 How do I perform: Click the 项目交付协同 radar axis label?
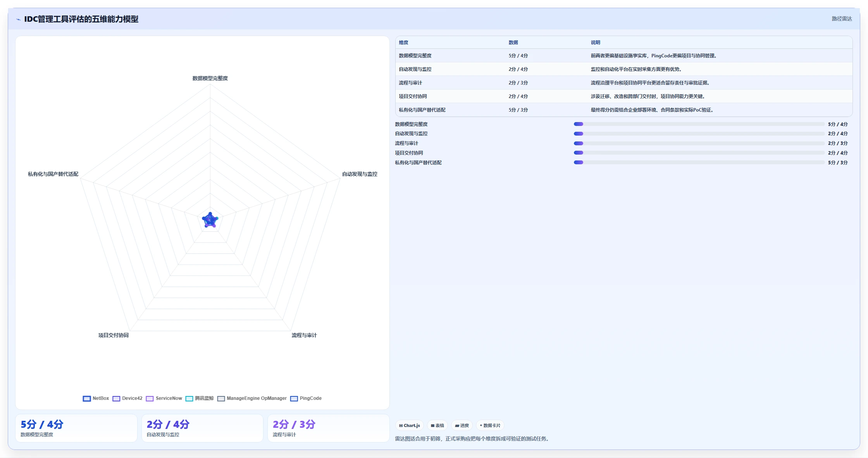(x=114, y=335)
